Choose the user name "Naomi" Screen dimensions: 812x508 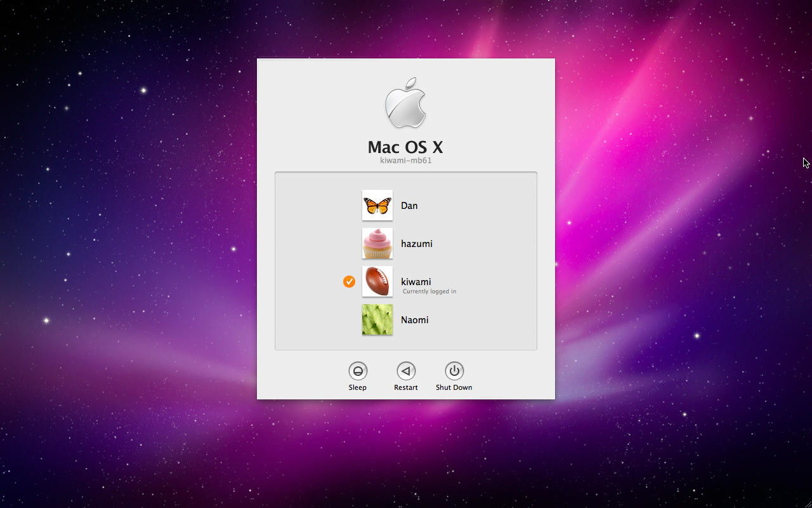point(415,320)
